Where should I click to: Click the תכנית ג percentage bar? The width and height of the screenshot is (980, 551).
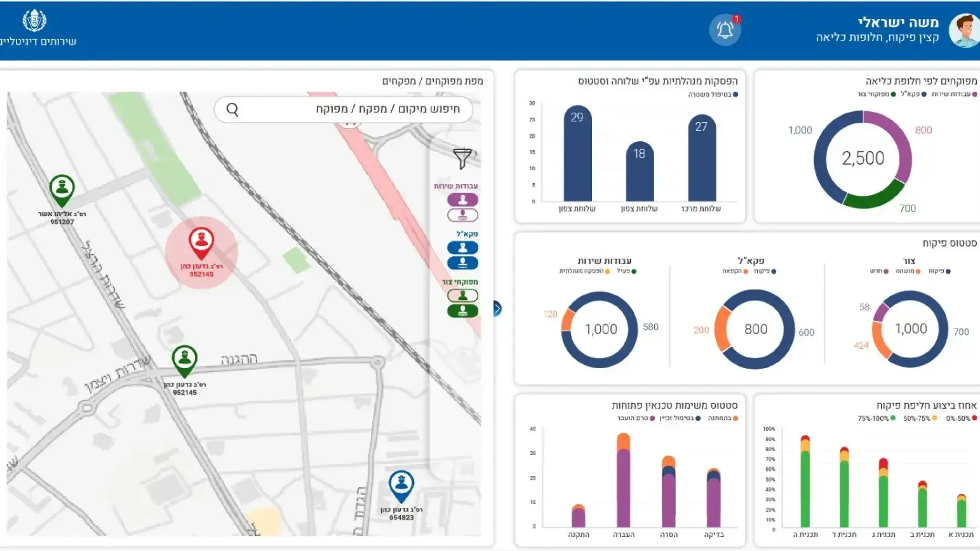[883, 493]
